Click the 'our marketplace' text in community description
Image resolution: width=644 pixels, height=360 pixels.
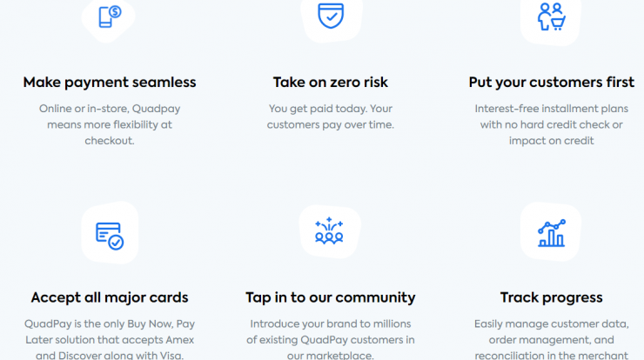click(331, 356)
